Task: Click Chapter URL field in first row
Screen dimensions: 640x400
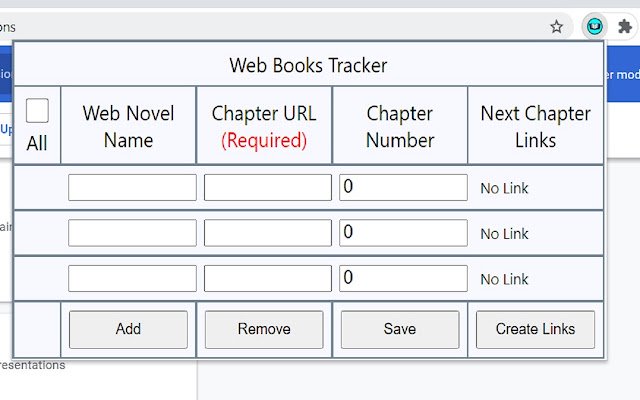Action: 268,187
